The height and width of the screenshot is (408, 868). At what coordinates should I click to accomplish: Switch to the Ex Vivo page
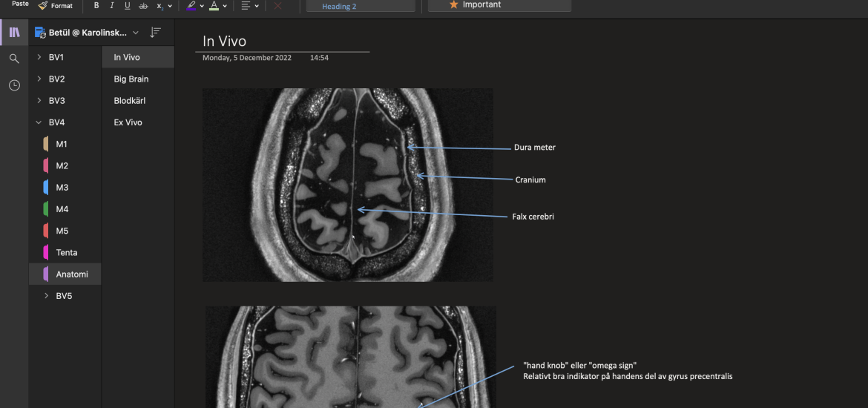coord(128,122)
